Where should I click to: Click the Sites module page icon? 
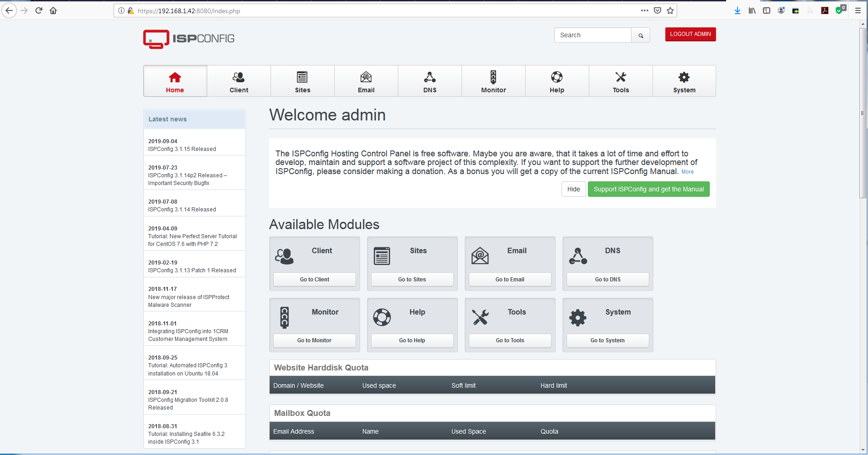382,256
